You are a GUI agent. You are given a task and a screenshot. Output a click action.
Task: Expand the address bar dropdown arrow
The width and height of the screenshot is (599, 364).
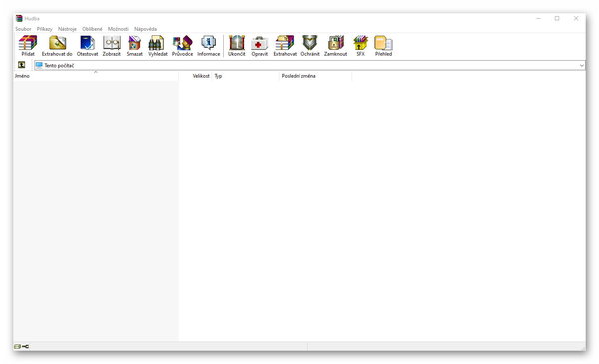click(x=581, y=65)
